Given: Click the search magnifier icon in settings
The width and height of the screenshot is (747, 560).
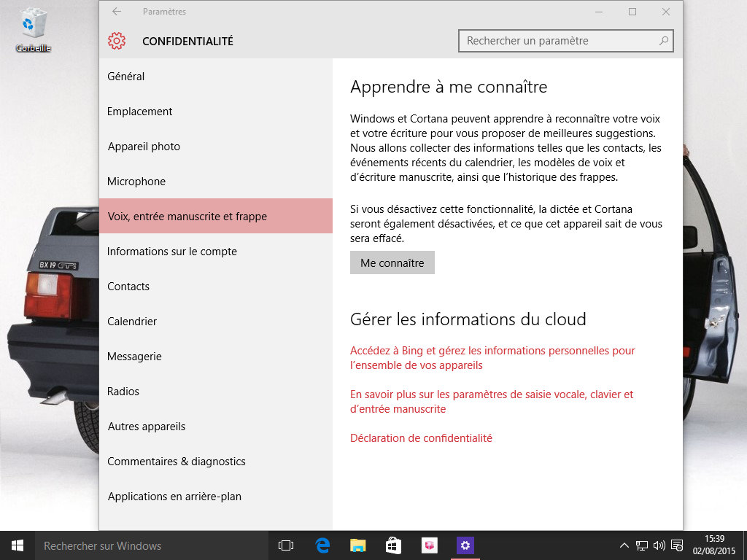Looking at the screenshot, I should click(663, 41).
